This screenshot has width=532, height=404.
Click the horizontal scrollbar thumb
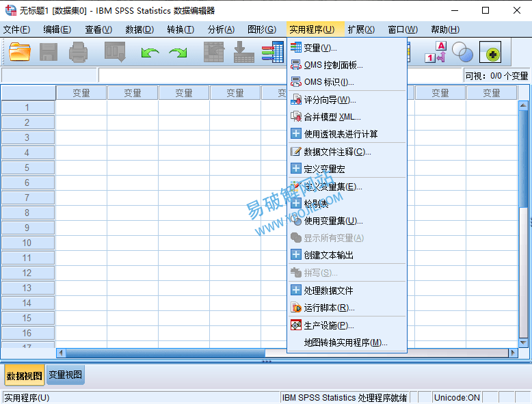[x=165, y=353]
